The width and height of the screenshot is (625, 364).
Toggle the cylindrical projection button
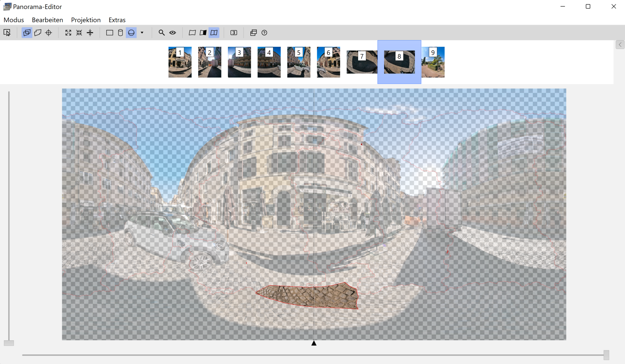pyautogui.click(x=120, y=32)
